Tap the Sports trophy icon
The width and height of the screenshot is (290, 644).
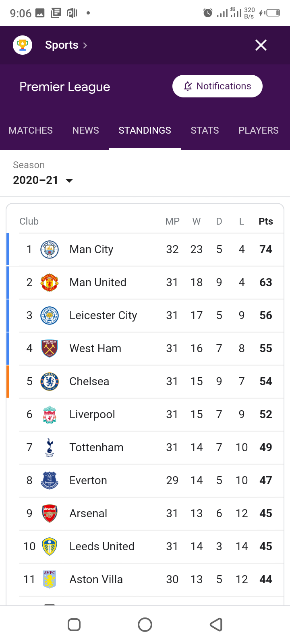pos(23,45)
